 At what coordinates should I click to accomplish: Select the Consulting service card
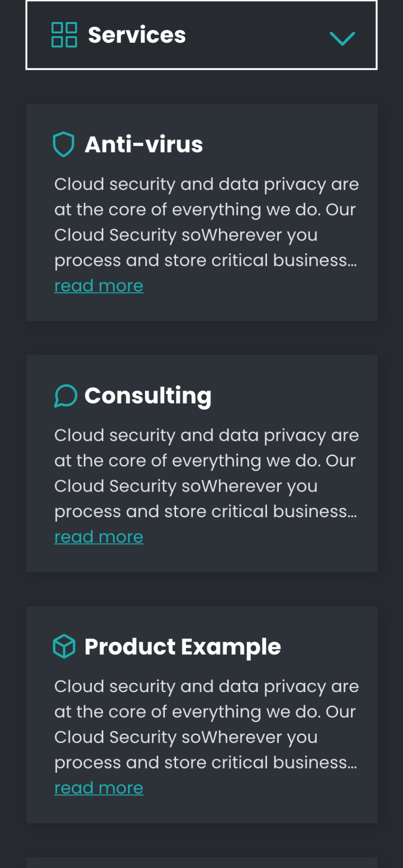[202, 463]
